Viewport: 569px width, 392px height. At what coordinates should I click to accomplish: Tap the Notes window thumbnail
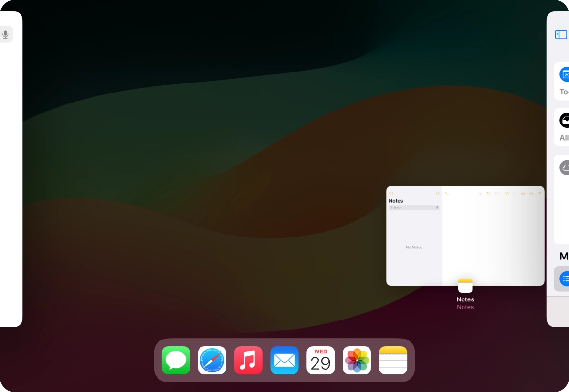[465, 236]
